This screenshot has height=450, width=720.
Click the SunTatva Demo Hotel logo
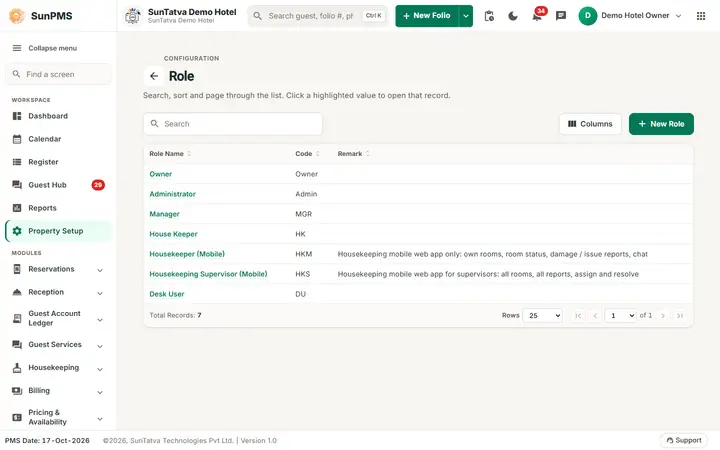(x=133, y=16)
